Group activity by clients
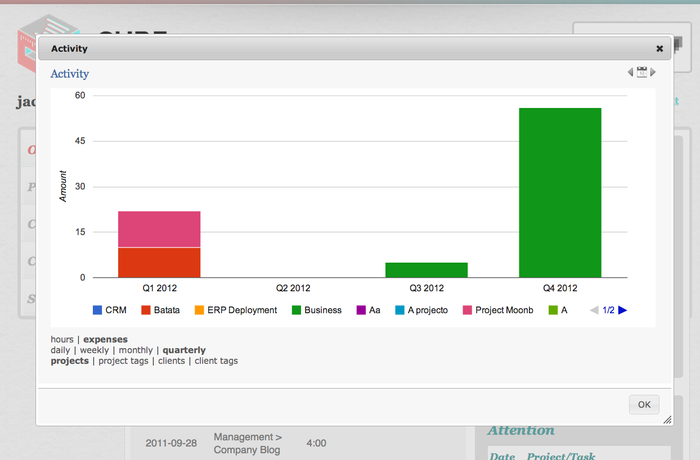Screen dimensions: 700x460 pos(171,360)
